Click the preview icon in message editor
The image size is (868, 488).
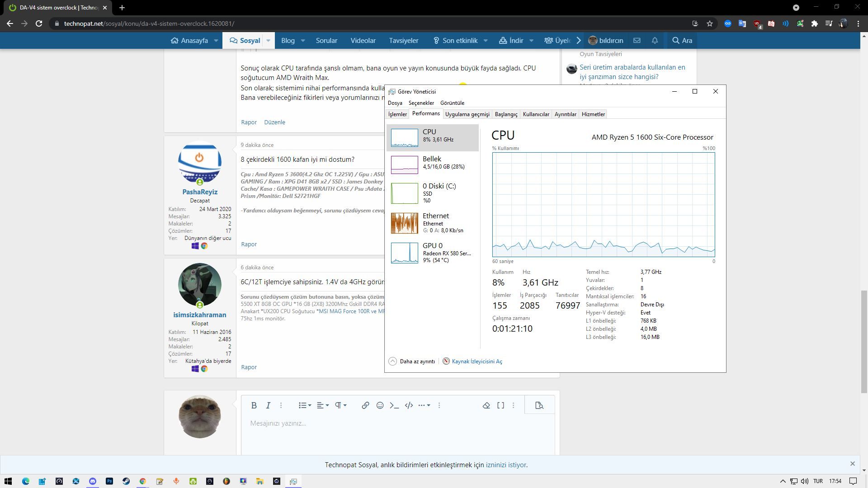tap(539, 405)
